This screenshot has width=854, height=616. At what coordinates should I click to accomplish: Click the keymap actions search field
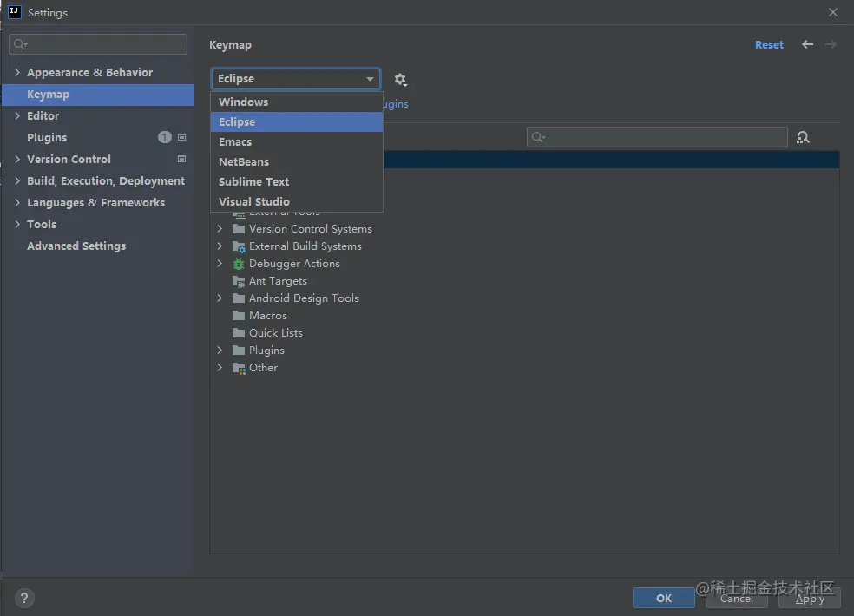(657, 137)
